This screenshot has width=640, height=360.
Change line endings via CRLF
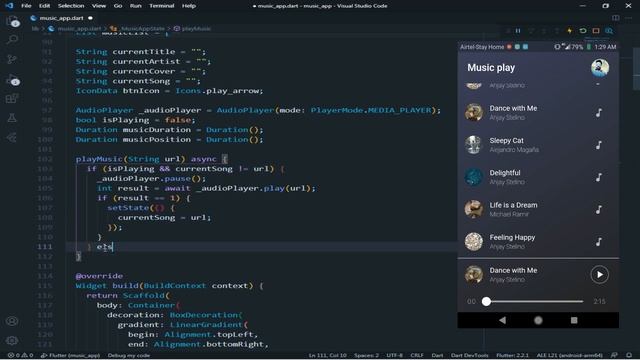(417, 356)
